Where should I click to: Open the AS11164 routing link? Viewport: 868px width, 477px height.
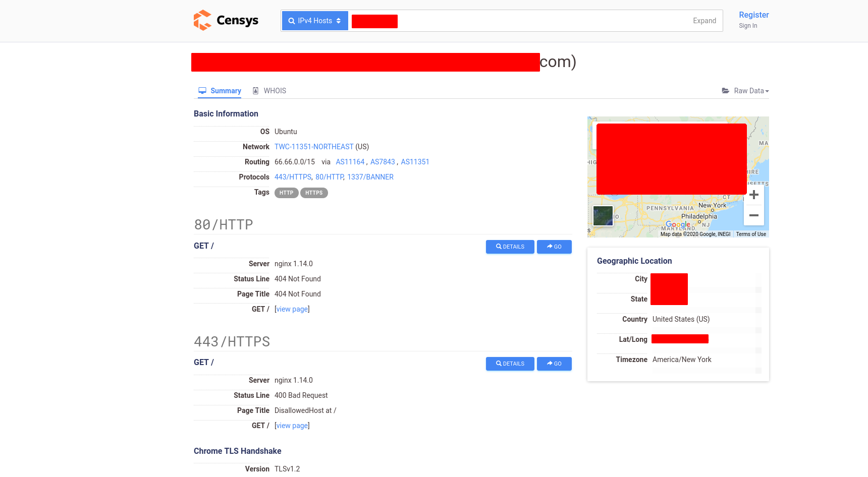[x=350, y=162]
